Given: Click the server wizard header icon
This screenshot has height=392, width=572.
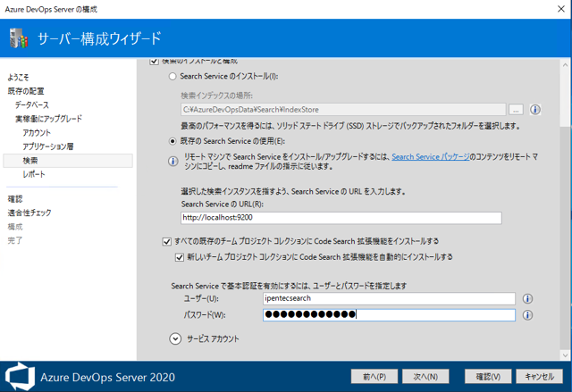Looking at the screenshot, I should [x=19, y=38].
